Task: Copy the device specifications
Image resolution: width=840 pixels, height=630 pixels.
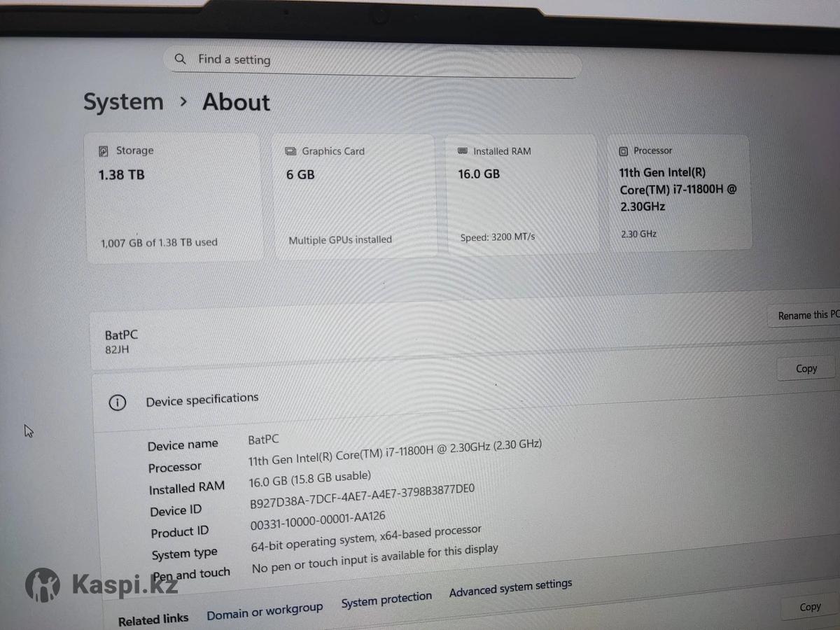Action: click(806, 368)
